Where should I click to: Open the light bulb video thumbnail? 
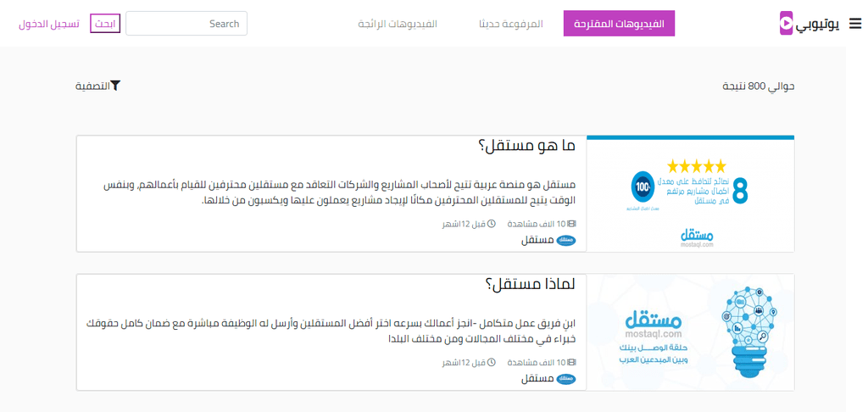tap(690, 331)
